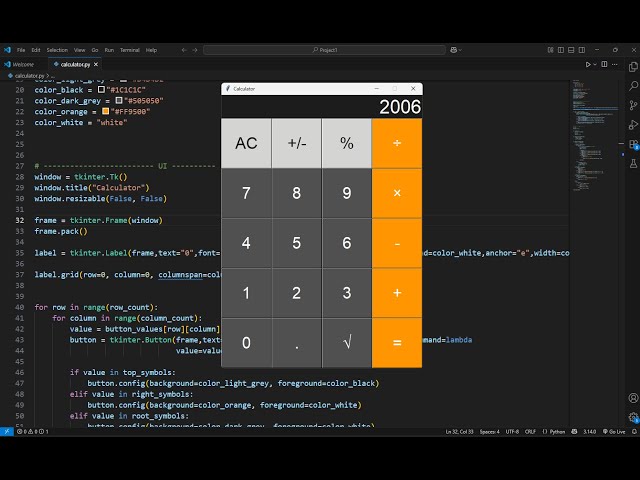Image resolution: width=640 pixels, height=480 pixels.
Task: Expand the Copilot dropdown chevron
Action: tap(460, 50)
